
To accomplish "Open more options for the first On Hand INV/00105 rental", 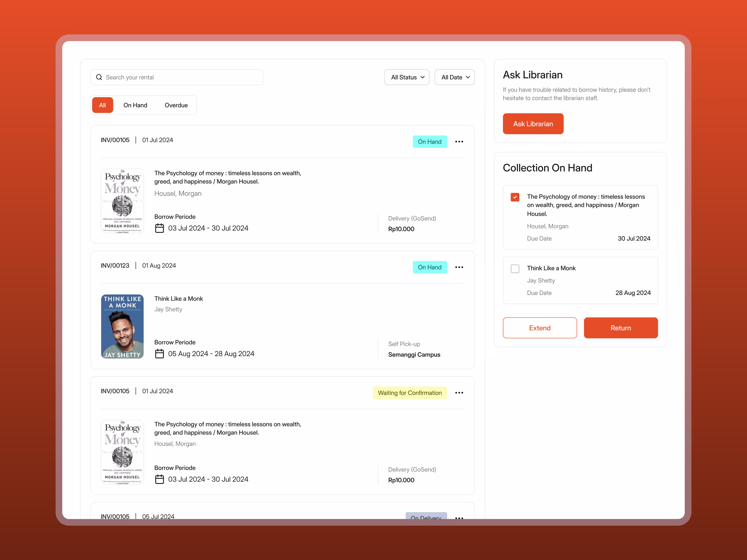I will [459, 142].
